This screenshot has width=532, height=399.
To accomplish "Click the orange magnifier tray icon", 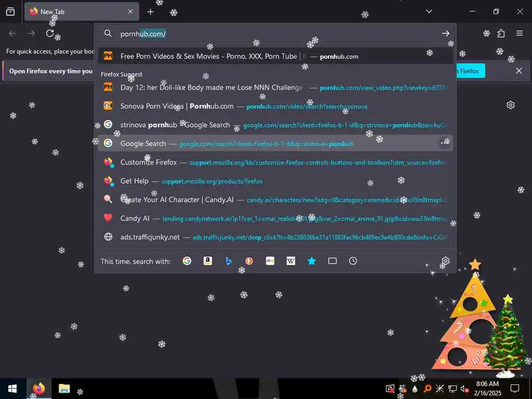I will (427, 389).
